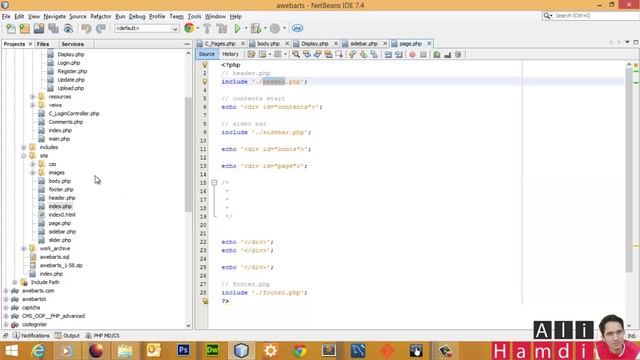Screen dimensions: 640x360
Task: Open the Run Project dropdown arrow
Action: point(246,29)
